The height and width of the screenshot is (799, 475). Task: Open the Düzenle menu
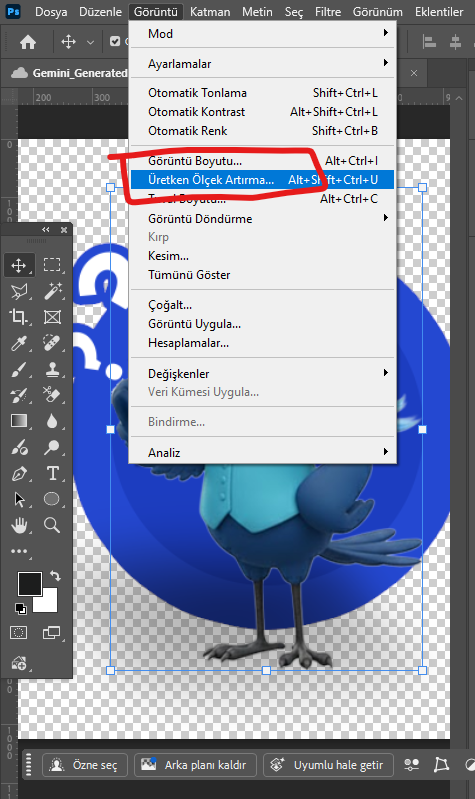100,12
